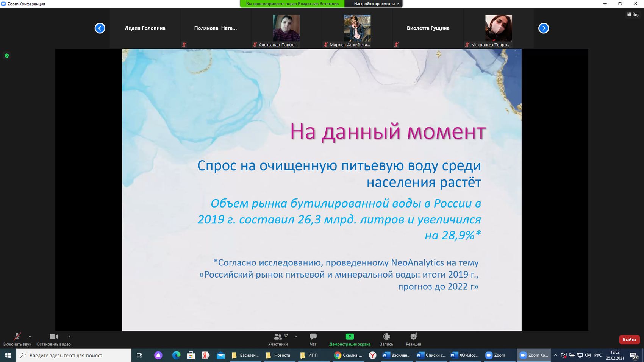Switch to ФЭЧ.doc Word taskbar item
644x362 pixels.
[464, 355]
